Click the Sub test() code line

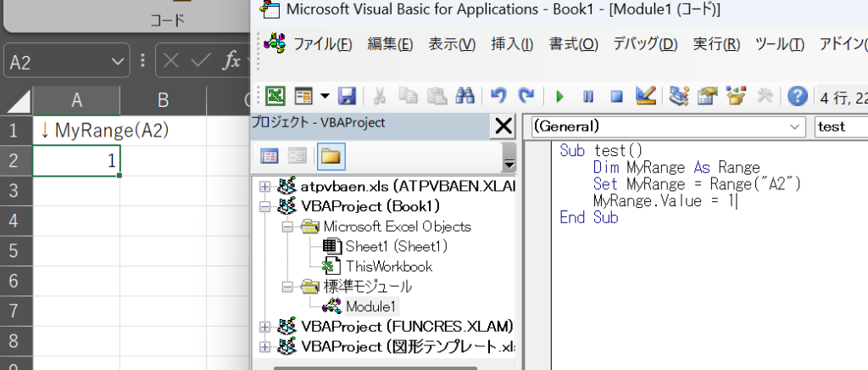click(601, 150)
